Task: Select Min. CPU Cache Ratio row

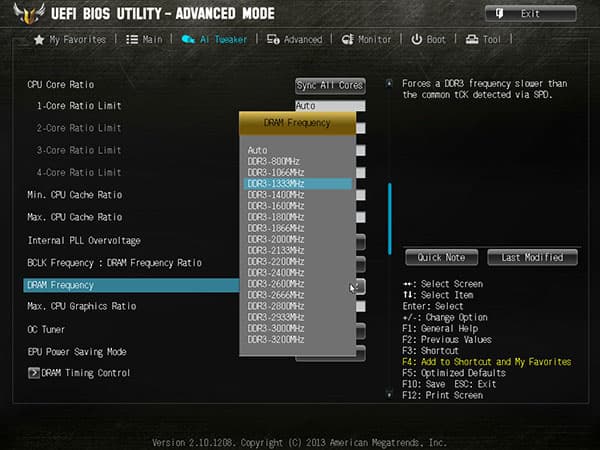Action: (75, 195)
